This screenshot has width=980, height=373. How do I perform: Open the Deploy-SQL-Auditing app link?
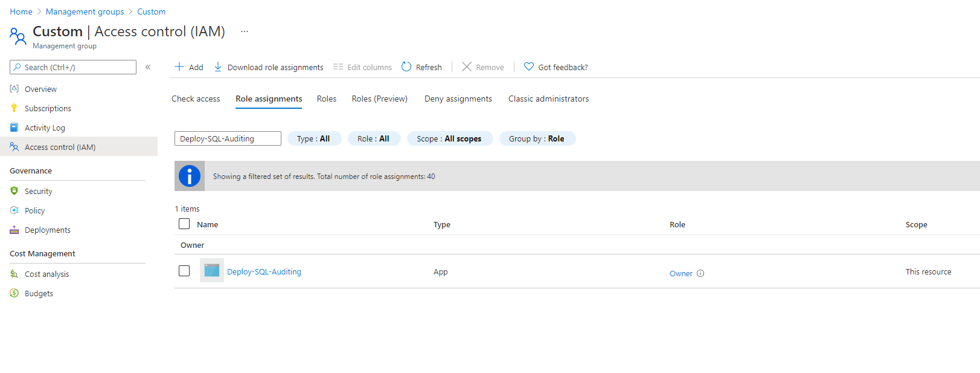264,271
